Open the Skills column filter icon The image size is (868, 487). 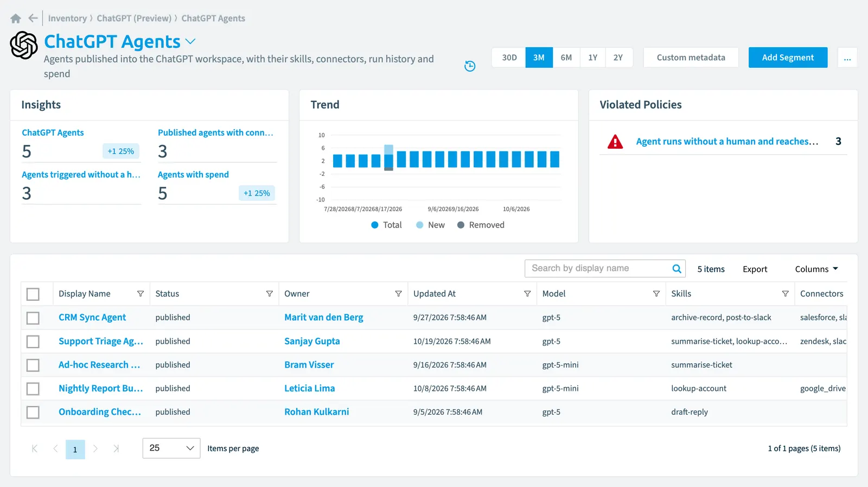[x=785, y=294]
